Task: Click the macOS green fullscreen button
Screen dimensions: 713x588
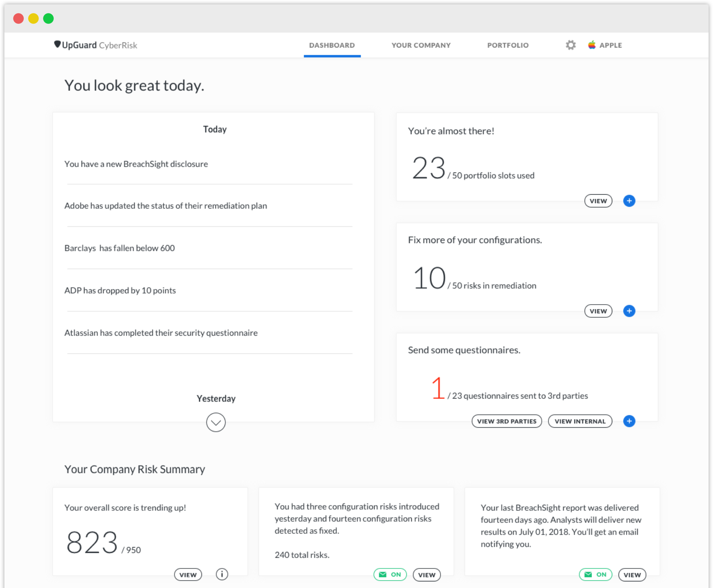Action: tap(48, 18)
